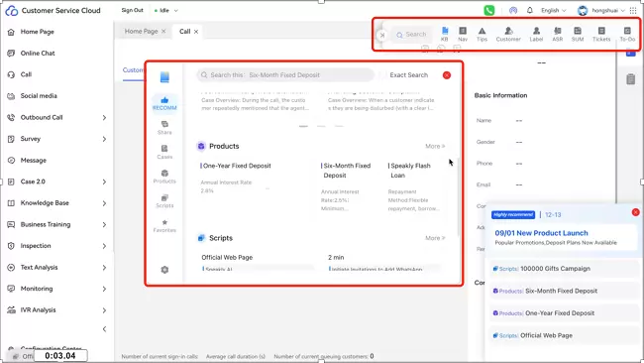The height and width of the screenshot is (363, 644).
Task: Click More link beside Products
Action: coord(435,147)
